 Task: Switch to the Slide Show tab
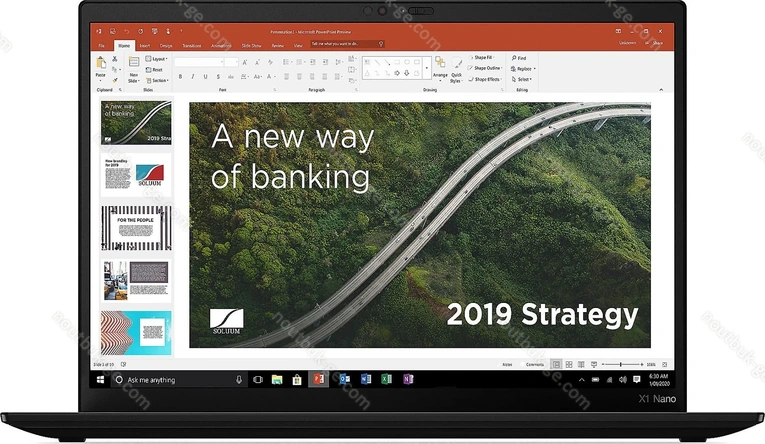point(251,45)
